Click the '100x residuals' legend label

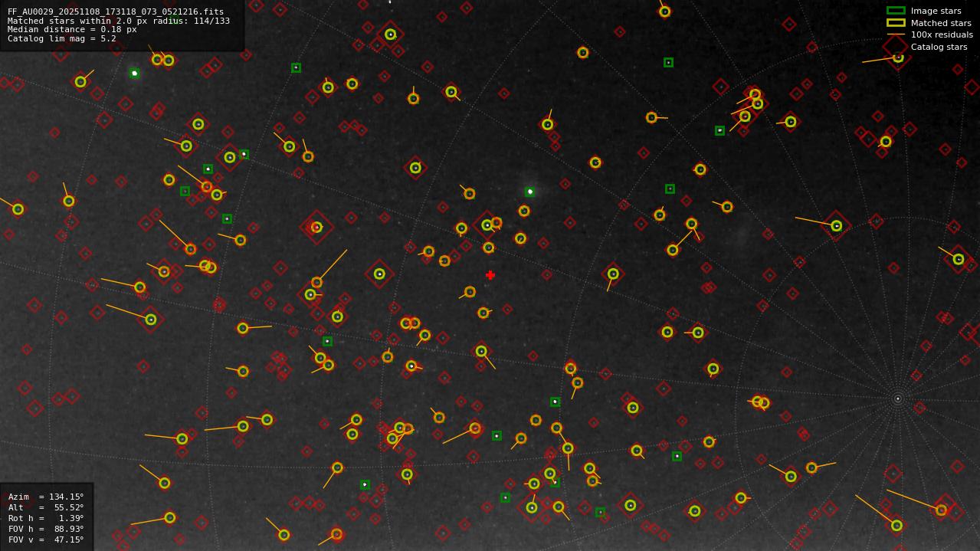pyautogui.click(x=942, y=34)
